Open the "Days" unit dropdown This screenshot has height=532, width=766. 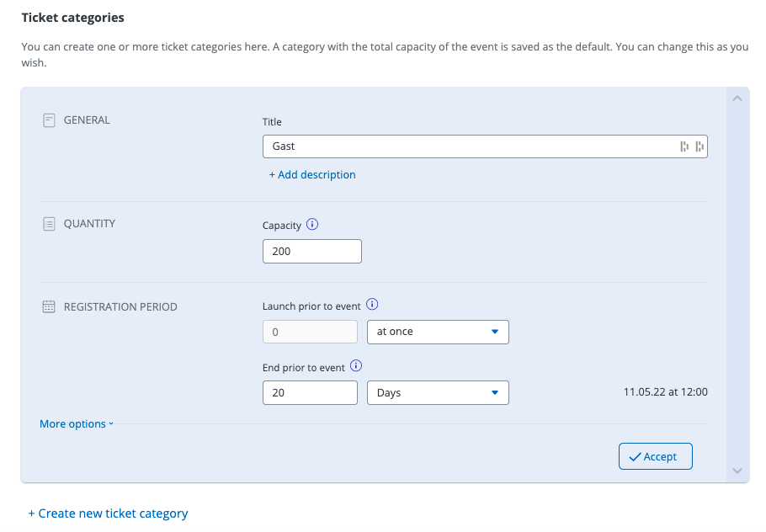[438, 393]
